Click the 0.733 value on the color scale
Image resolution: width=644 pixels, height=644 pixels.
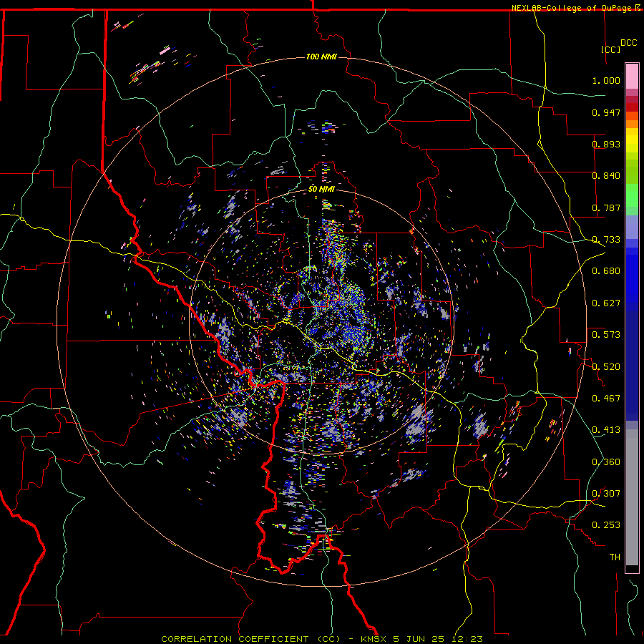tap(606, 240)
